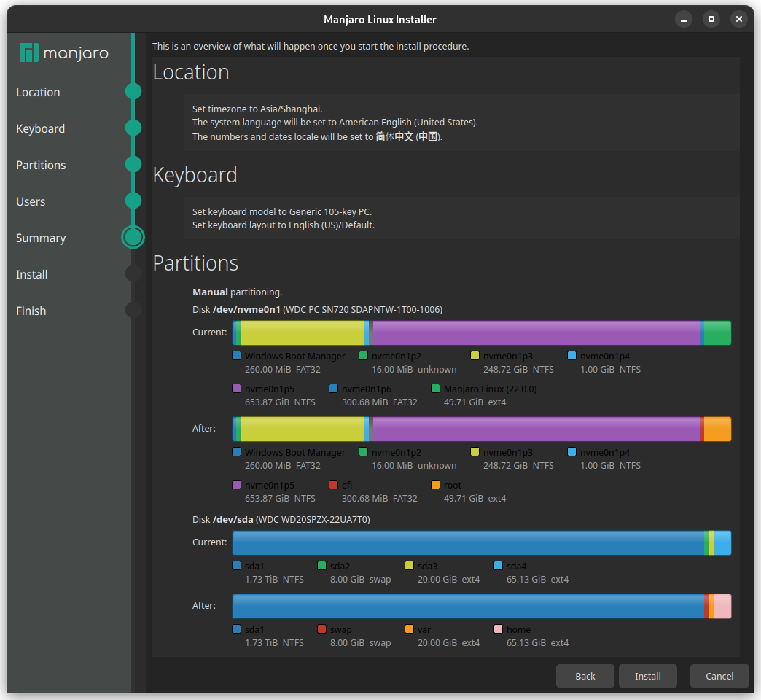
Task: Go to the Partitions step in the sidebar
Action: click(41, 165)
